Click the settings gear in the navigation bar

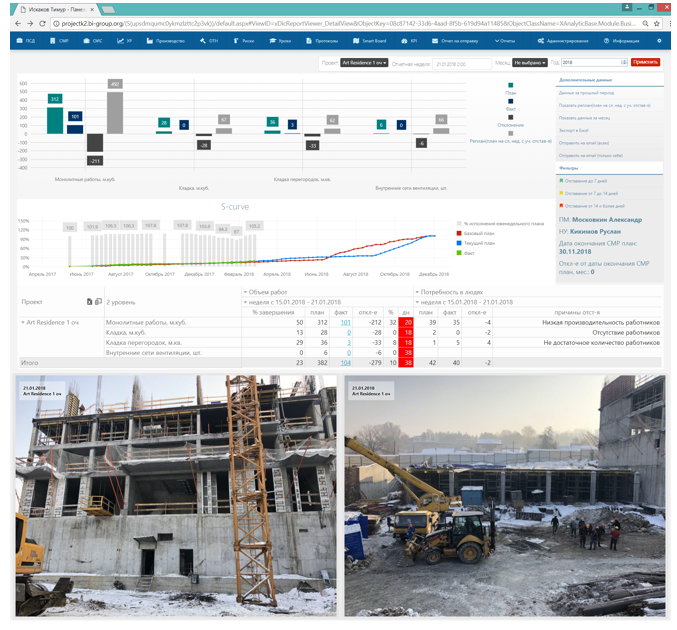click(x=658, y=41)
